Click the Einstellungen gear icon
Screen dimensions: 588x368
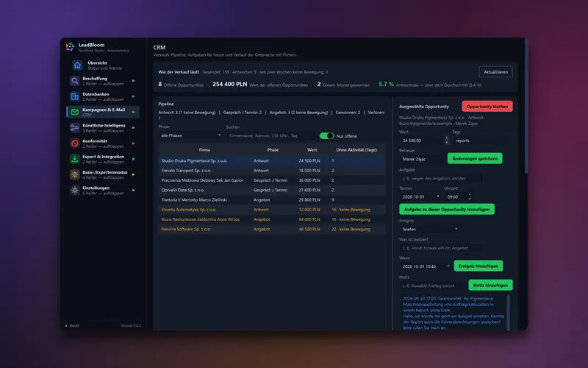75,190
